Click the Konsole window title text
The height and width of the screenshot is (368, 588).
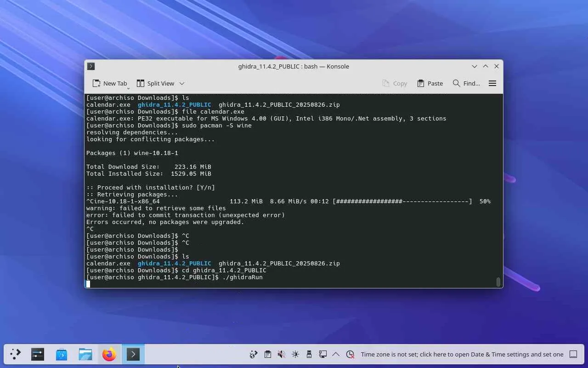(294, 66)
